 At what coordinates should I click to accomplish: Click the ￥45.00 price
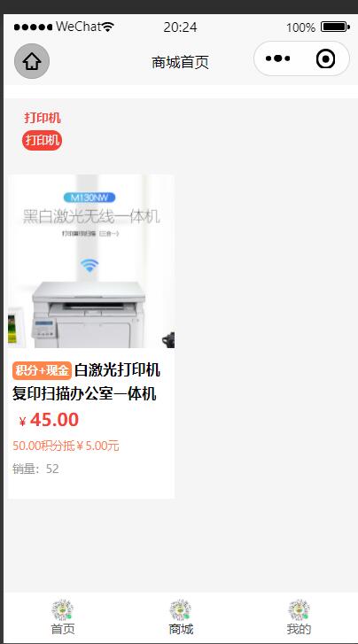pos(49,420)
